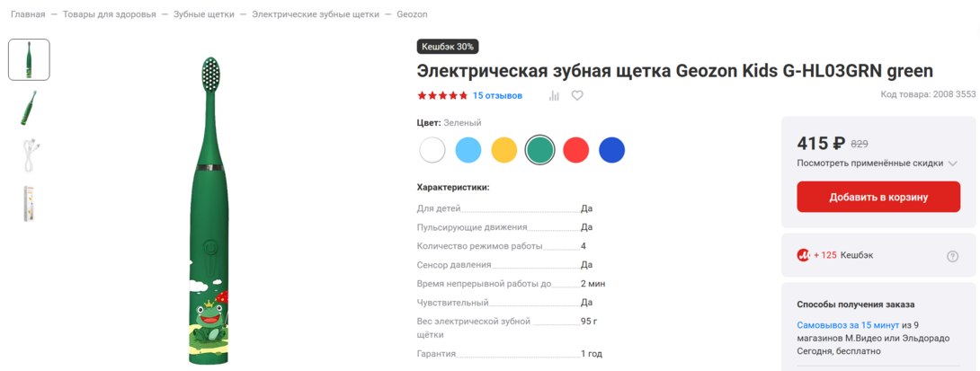Open 'Электрические зубные щетки' breadcrumb
The height and width of the screenshot is (371, 980).
pos(316,13)
